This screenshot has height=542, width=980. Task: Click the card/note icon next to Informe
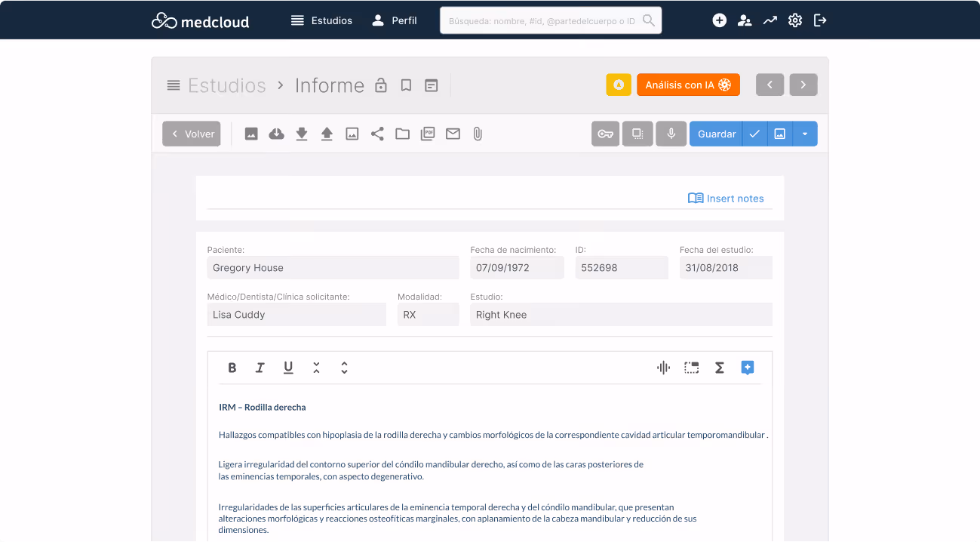432,85
